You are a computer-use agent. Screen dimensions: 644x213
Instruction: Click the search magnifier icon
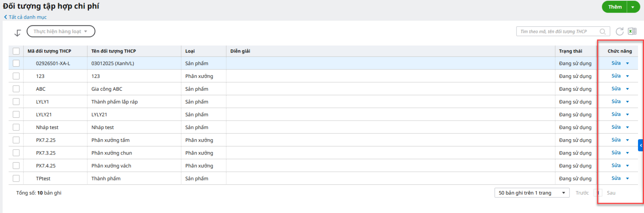(603, 31)
